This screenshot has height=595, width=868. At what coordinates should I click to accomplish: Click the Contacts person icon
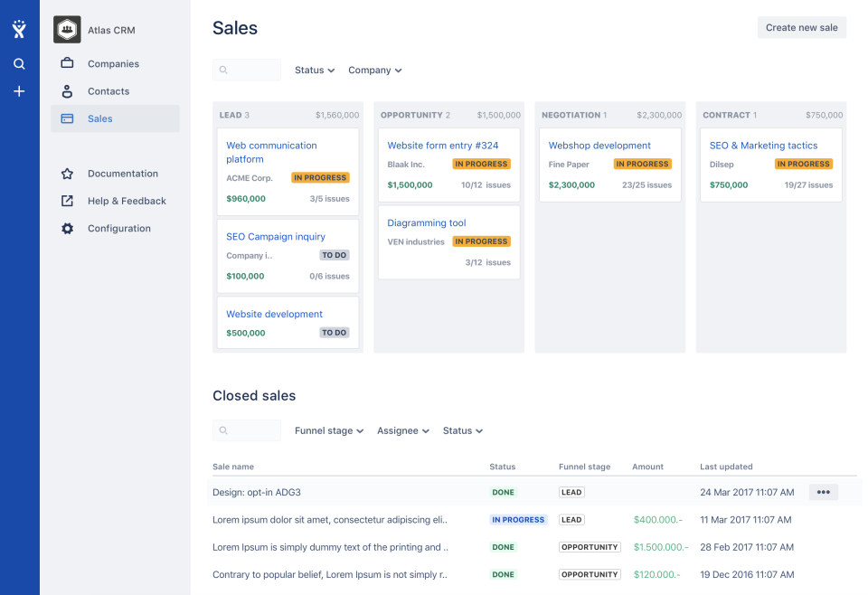pos(67,90)
